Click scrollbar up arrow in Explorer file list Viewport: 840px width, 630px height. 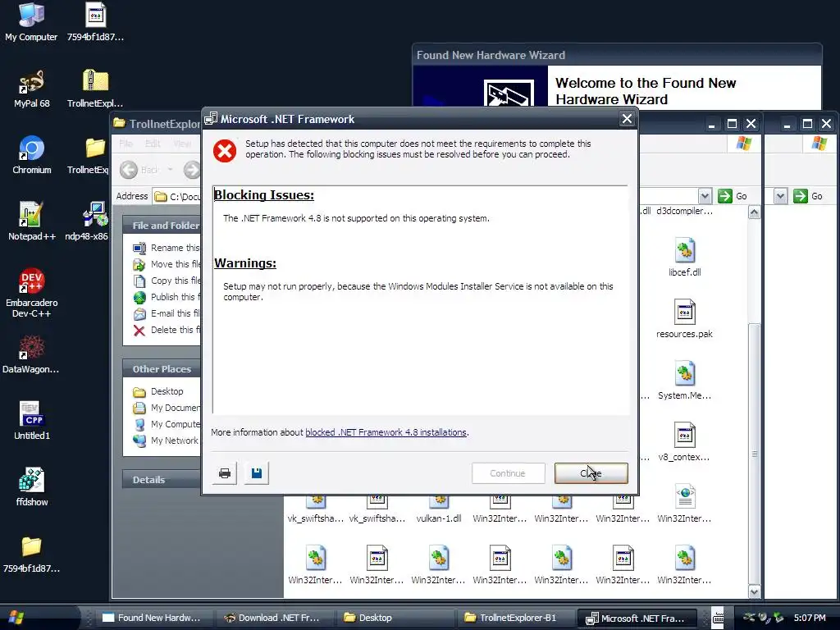(755, 212)
